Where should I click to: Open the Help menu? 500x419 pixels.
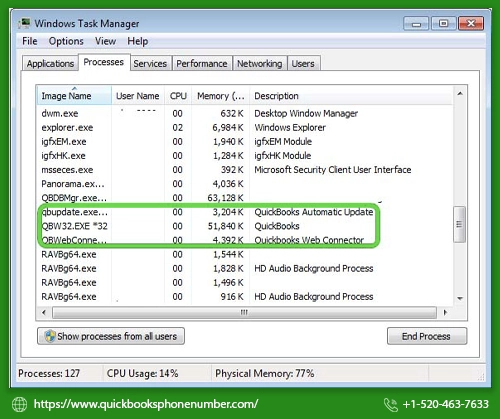tap(138, 41)
